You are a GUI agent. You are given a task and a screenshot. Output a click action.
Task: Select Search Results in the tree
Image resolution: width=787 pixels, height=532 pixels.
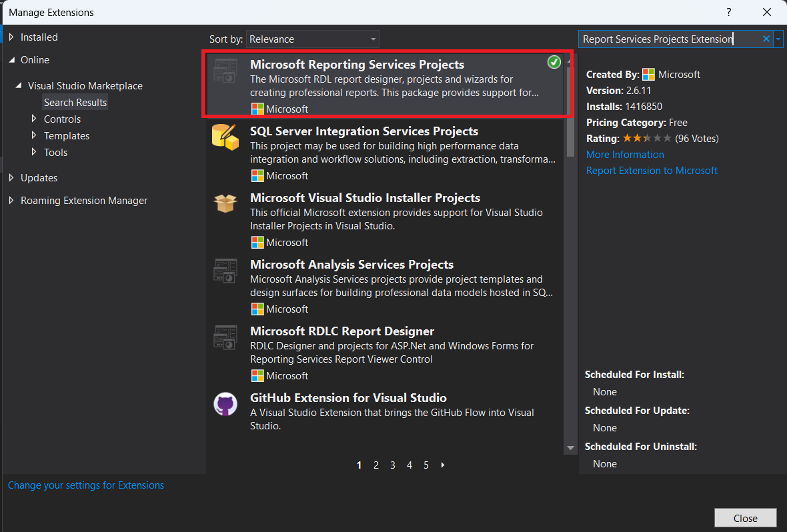pyautogui.click(x=75, y=103)
